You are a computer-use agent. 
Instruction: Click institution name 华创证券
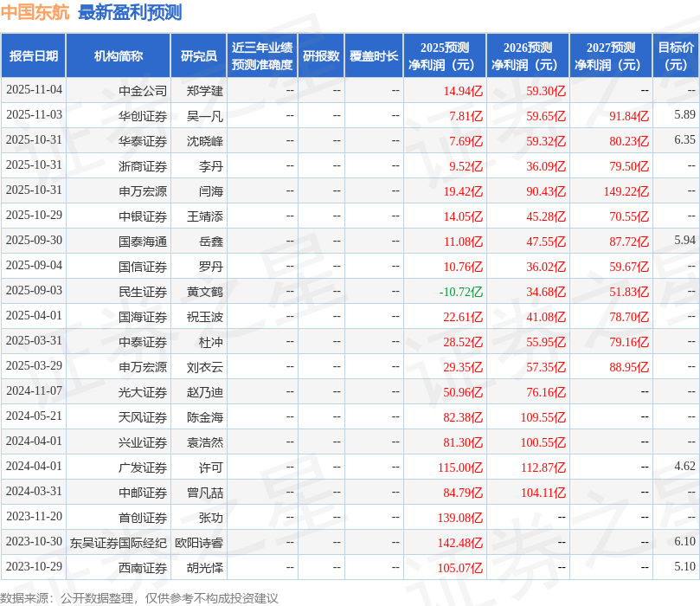pos(143,116)
